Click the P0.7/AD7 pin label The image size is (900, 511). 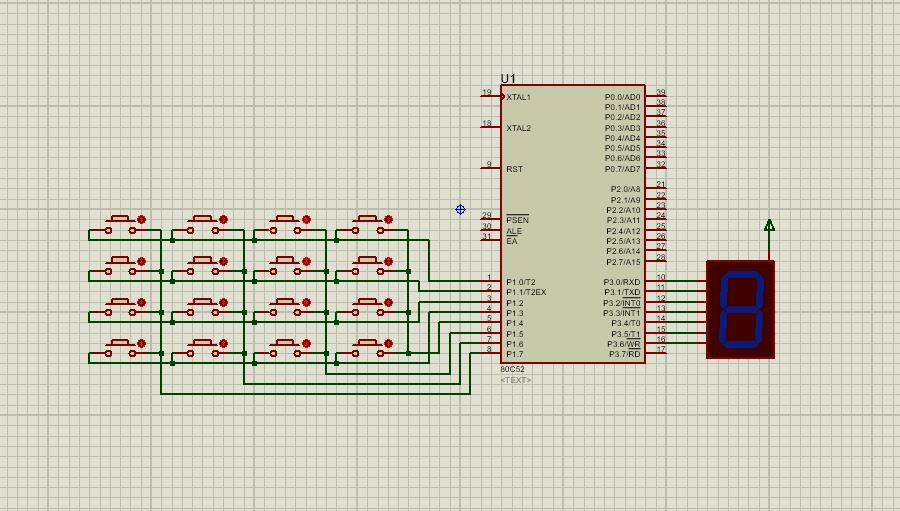click(x=622, y=169)
